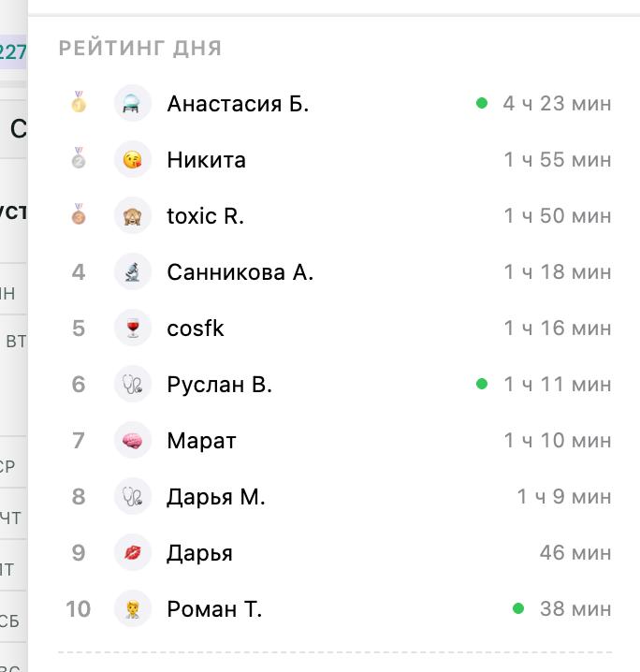The image size is (640, 672).
Task: Click the stethoscope avatar of Руслан В.
Action: tap(132, 384)
